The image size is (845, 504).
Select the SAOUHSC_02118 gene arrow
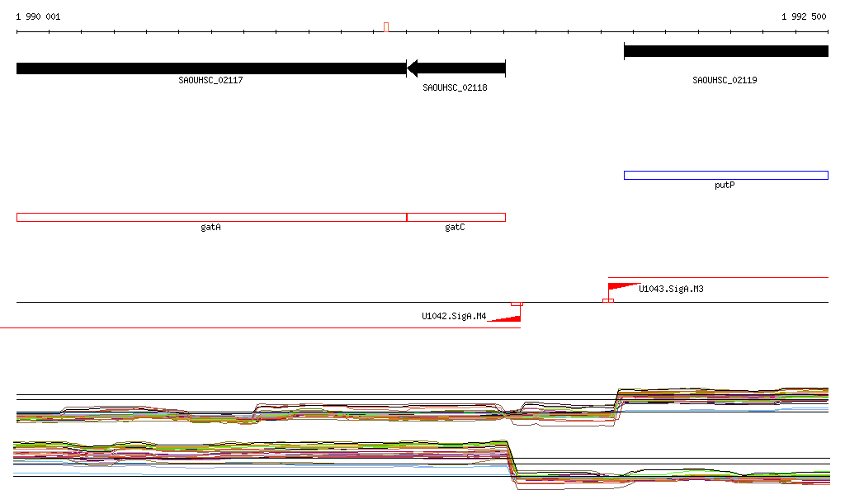coord(456,68)
